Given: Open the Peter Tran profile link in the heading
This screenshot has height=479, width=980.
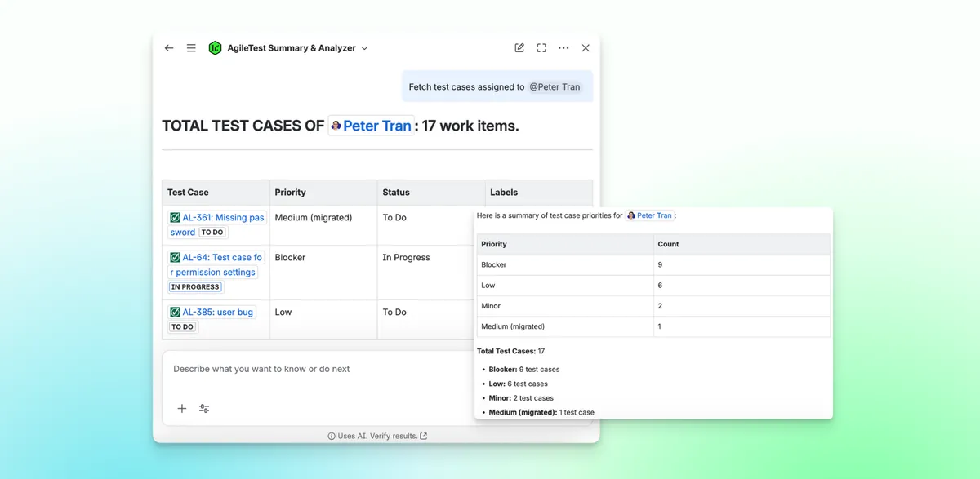Looking at the screenshot, I should tap(371, 126).
